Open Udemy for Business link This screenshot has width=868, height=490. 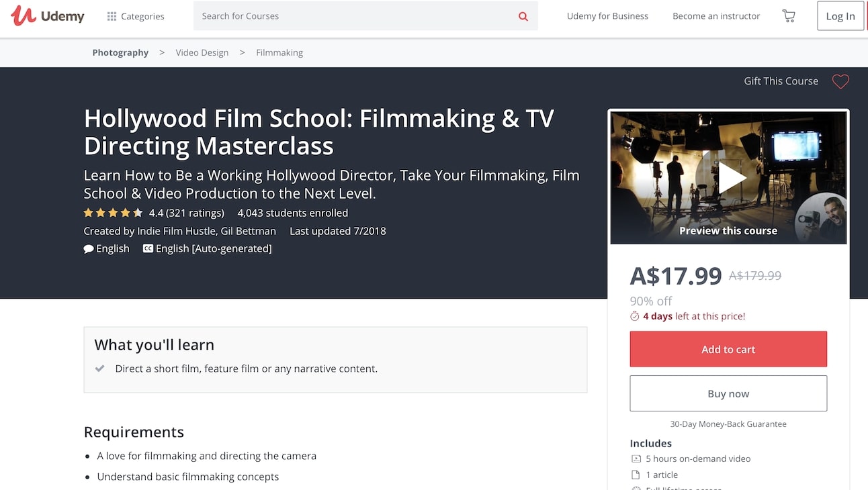coord(607,16)
